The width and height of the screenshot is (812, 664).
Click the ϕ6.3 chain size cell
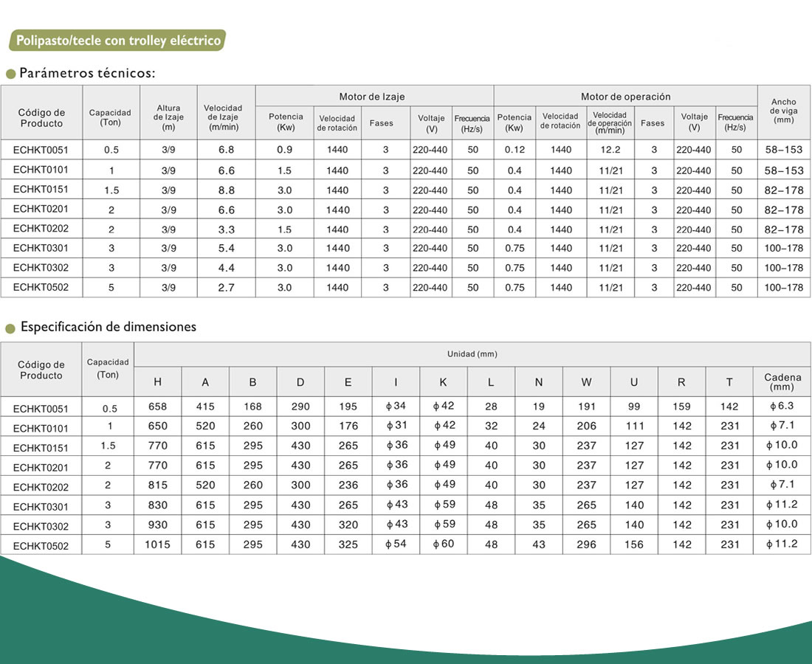781,406
